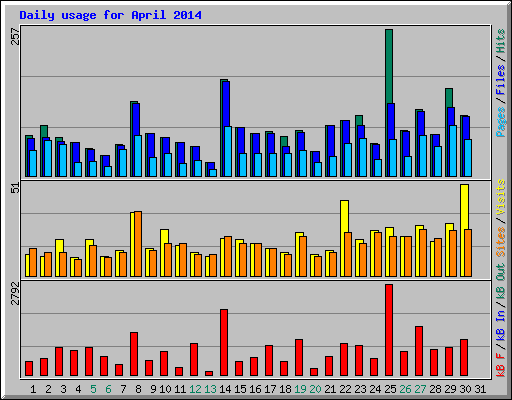512x400 pixels.
Task: Click day label 25 on the x-axis
Action: pos(390,389)
